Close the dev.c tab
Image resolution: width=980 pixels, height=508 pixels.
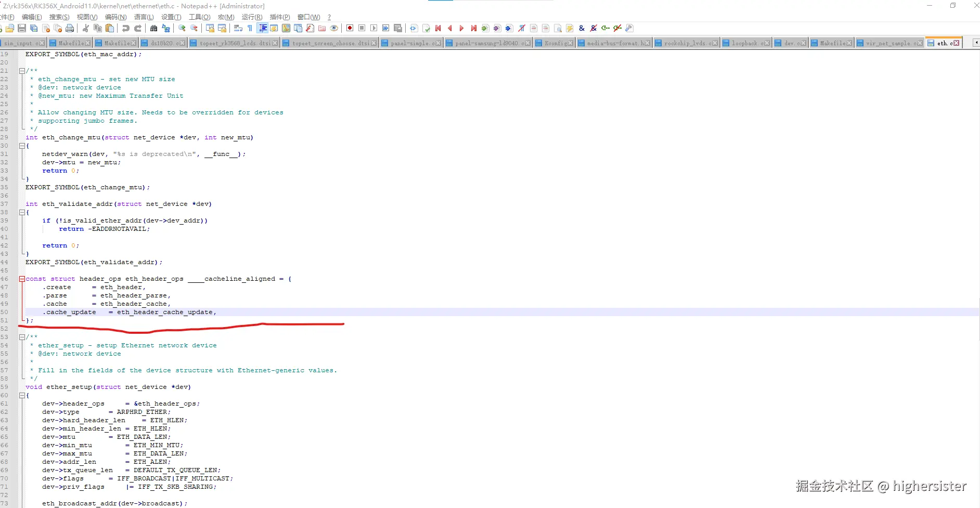tap(804, 43)
